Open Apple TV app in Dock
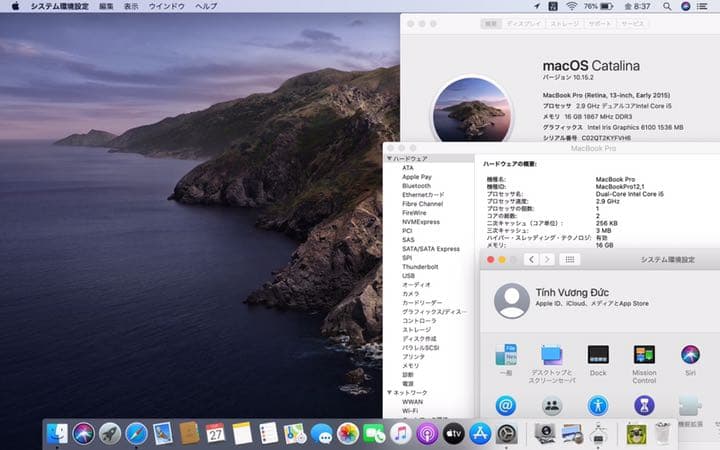 pyautogui.click(x=454, y=433)
